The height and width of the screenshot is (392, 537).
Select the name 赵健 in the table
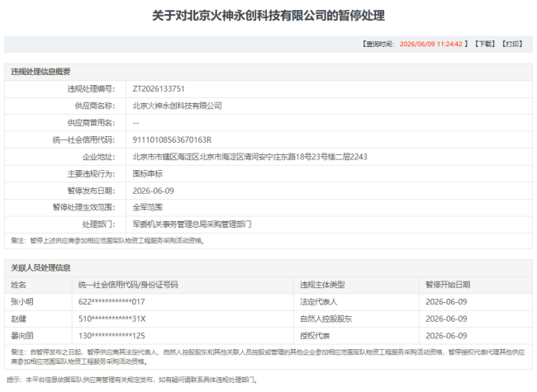(18, 319)
